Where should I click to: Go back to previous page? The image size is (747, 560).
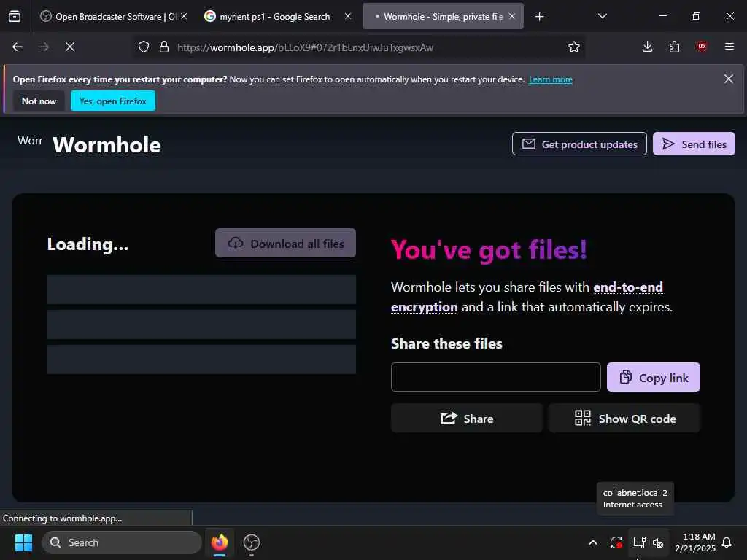tap(18, 47)
